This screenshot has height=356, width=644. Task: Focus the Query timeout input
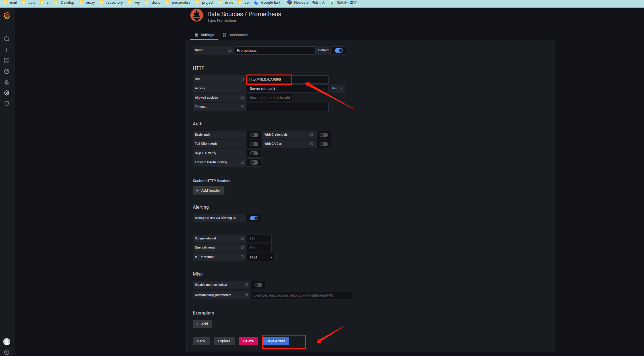coord(259,248)
